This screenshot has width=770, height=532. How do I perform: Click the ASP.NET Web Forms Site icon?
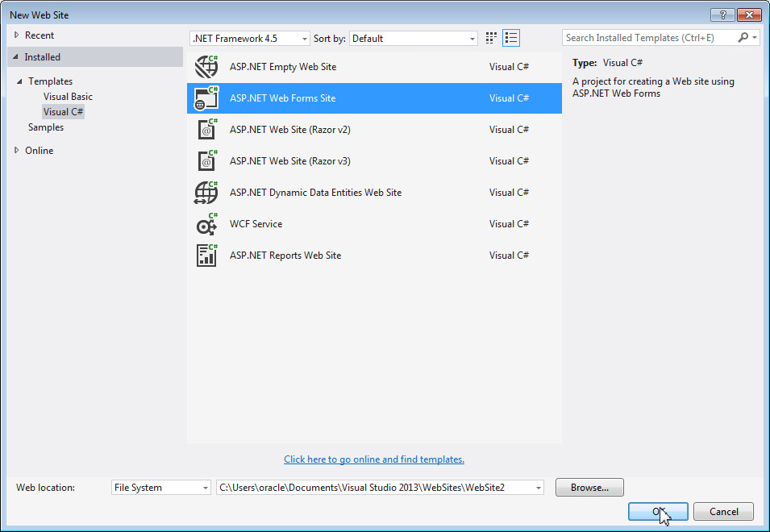206,98
